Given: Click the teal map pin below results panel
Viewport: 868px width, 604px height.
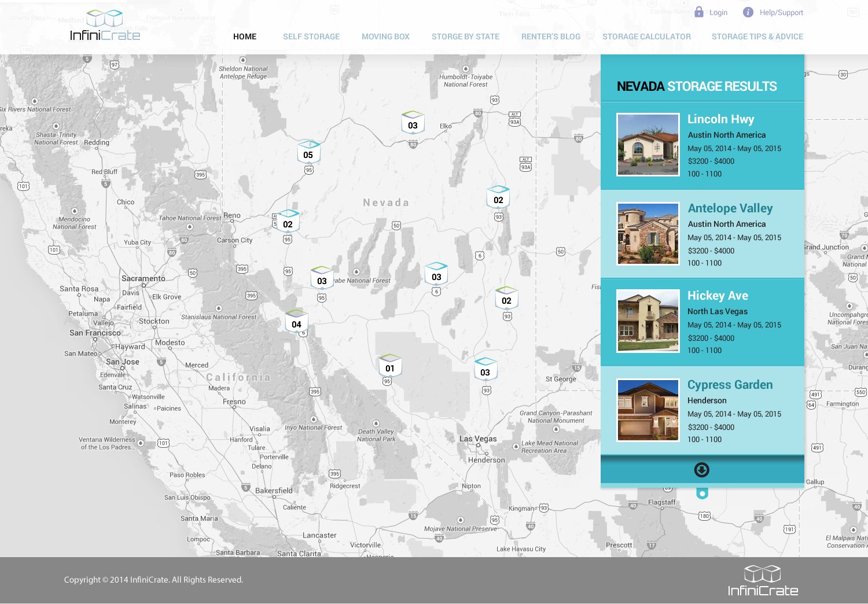Looking at the screenshot, I should 702,493.
